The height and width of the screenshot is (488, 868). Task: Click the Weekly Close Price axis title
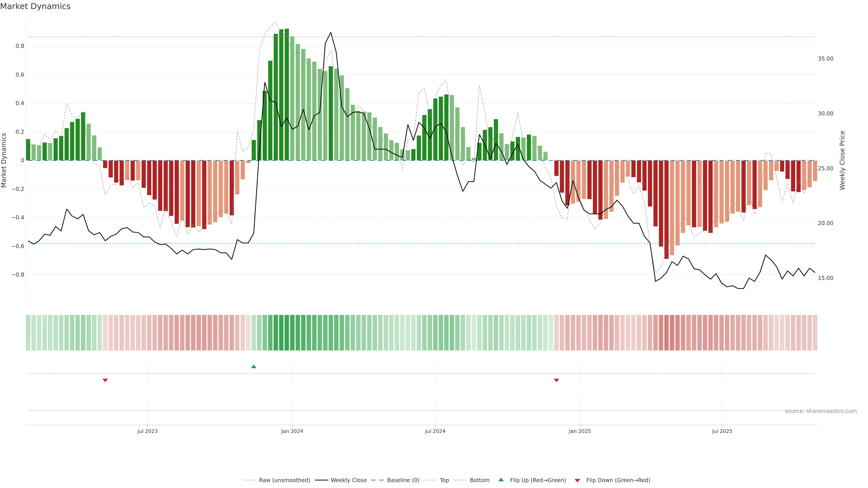[x=842, y=160]
